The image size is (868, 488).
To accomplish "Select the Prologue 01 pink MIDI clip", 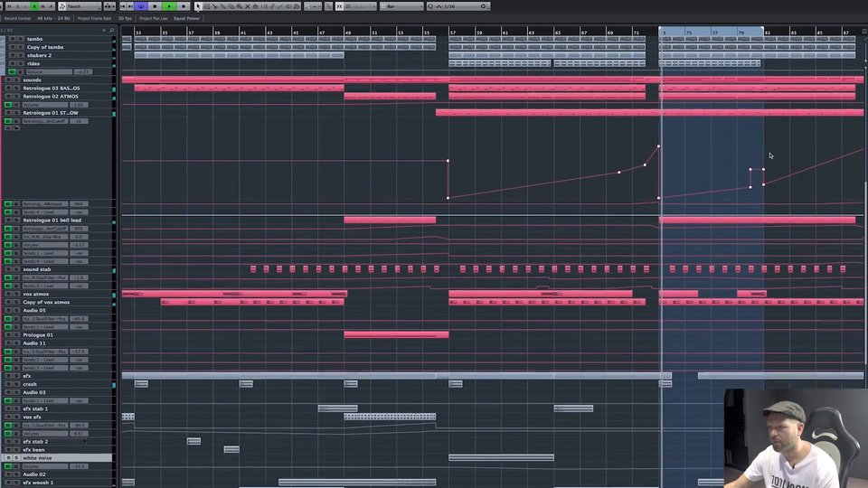I will coord(396,334).
